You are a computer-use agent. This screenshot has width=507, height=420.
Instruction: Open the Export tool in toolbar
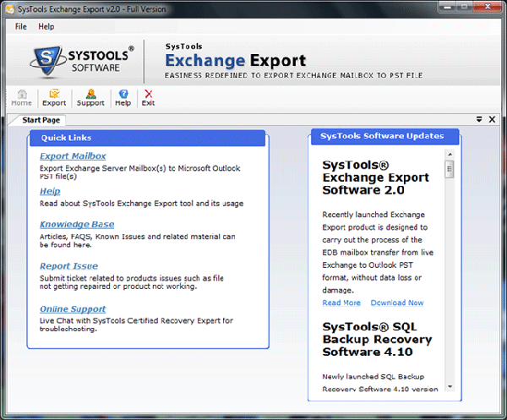[54, 98]
